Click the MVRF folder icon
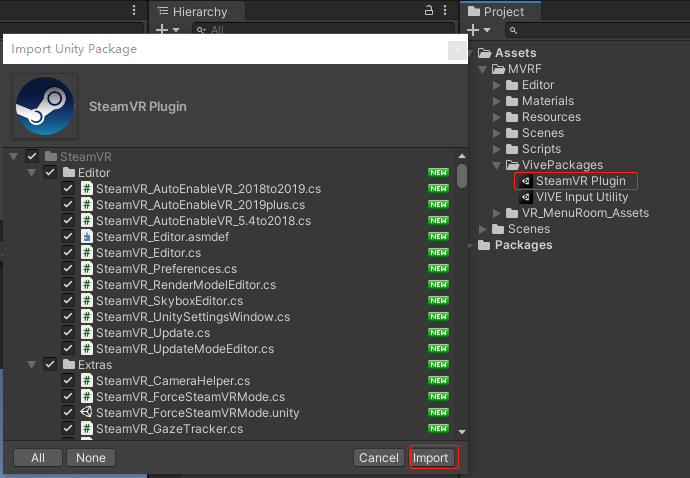This screenshot has width=690, height=478. (498, 69)
